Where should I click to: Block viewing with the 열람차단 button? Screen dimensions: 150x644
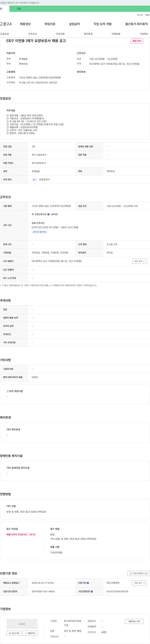click(x=30, y=633)
